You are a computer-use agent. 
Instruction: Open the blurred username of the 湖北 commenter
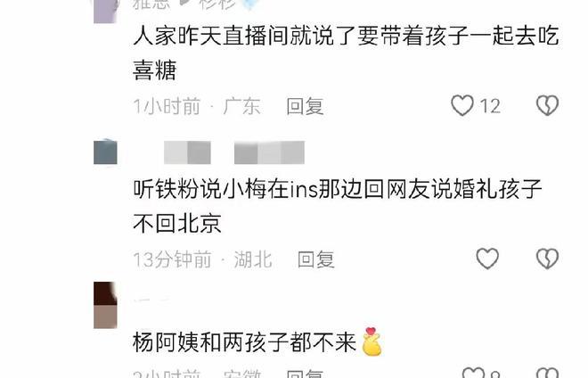click(x=234, y=152)
